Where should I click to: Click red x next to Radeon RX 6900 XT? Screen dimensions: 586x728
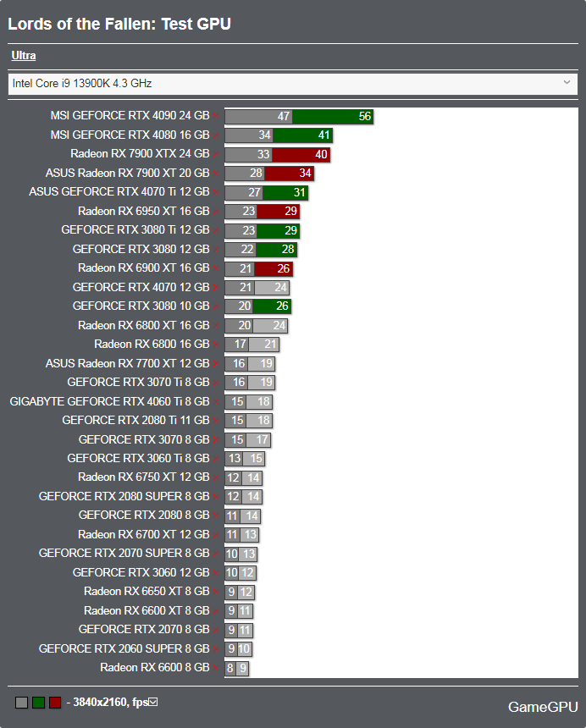click(x=216, y=268)
